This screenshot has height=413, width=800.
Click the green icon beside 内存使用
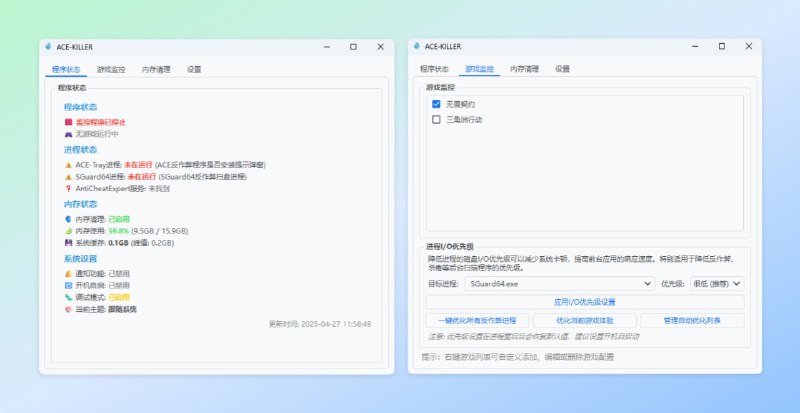pyautogui.click(x=68, y=231)
